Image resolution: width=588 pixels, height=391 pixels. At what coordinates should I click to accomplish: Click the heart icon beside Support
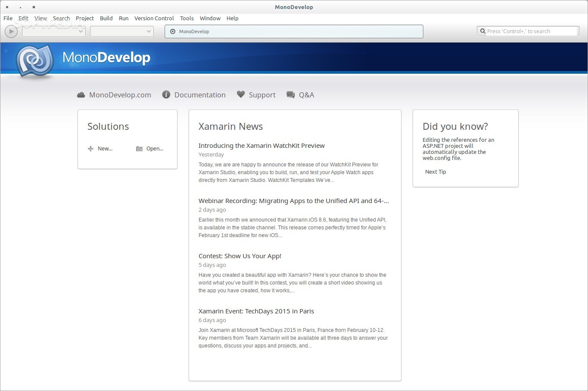(241, 94)
